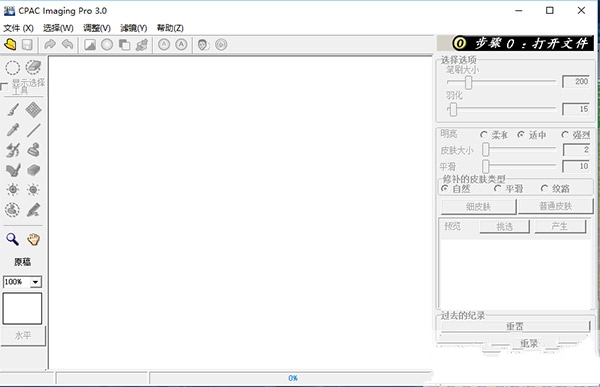Click the 普通皮肤 button
This screenshot has width=600, height=387.
click(556, 206)
